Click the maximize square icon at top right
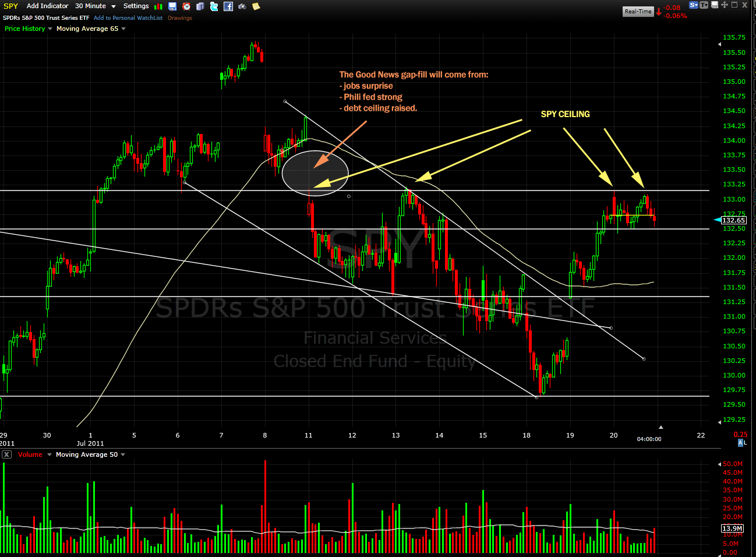756x557 pixels. tap(734, 5)
